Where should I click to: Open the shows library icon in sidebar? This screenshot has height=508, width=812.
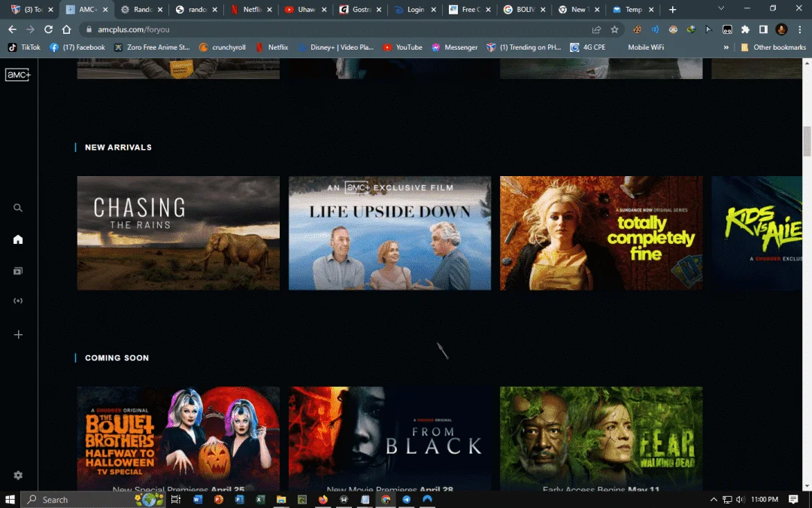(x=18, y=271)
